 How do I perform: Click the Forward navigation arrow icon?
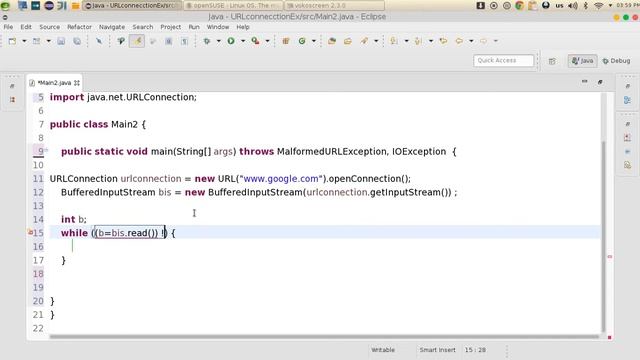pyautogui.click(x=484, y=41)
